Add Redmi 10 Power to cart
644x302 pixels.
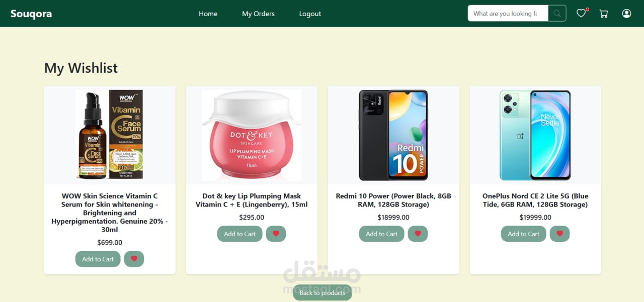coord(381,234)
